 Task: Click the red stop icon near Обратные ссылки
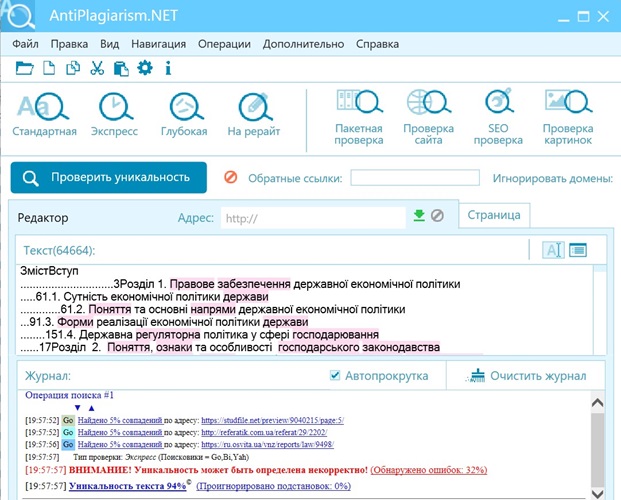click(230, 177)
